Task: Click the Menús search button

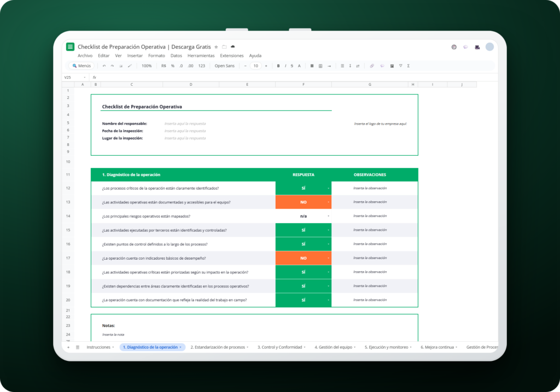Action: click(x=81, y=66)
